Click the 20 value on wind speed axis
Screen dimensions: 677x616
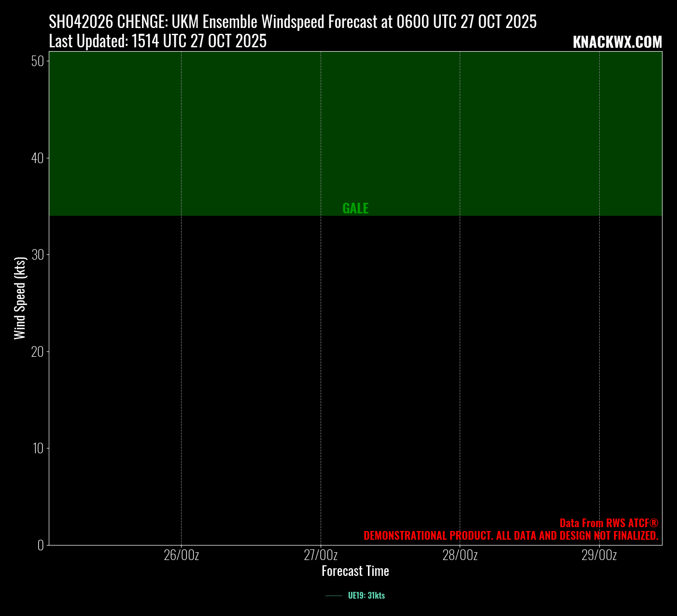38,352
